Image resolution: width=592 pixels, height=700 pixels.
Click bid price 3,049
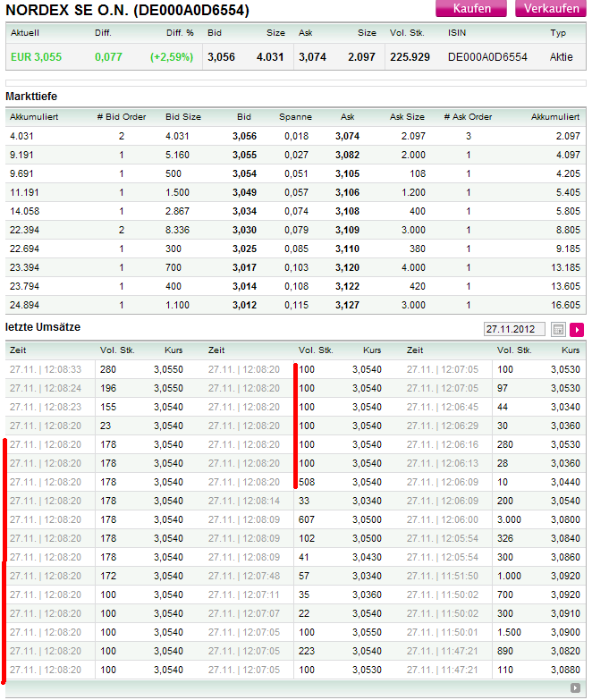coord(244,192)
